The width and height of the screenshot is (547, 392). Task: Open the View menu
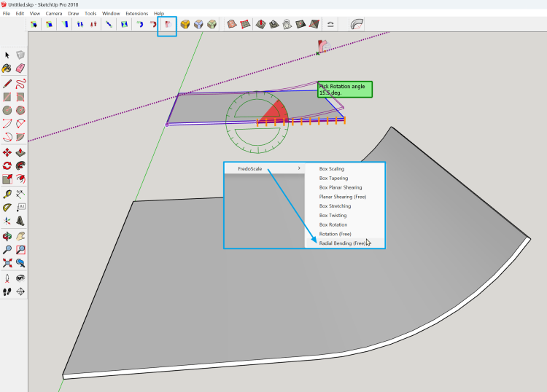coord(35,14)
